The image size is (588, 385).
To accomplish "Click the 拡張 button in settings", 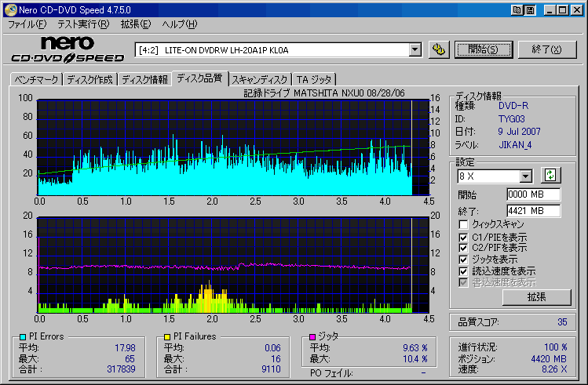I will click(x=537, y=296).
